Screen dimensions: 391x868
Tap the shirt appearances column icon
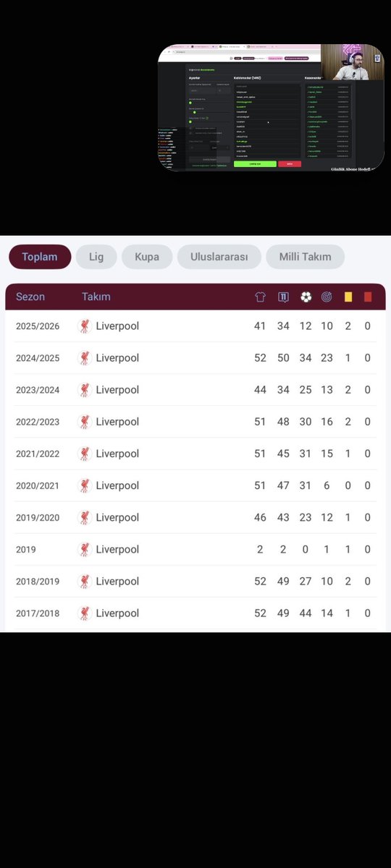point(261,297)
